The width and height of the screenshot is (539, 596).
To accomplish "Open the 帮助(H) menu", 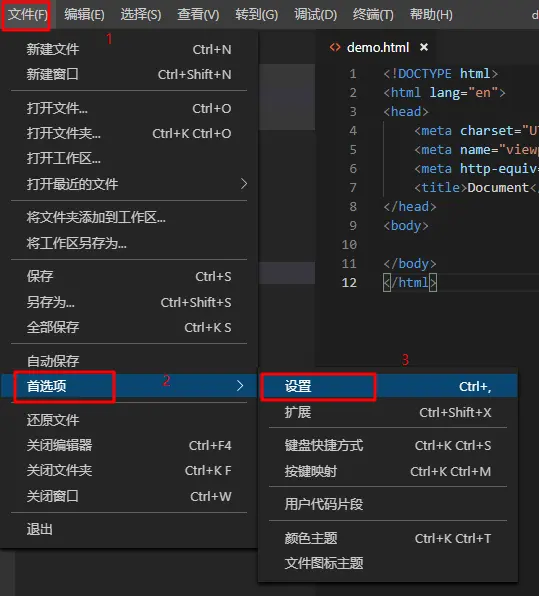I will pos(431,15).
